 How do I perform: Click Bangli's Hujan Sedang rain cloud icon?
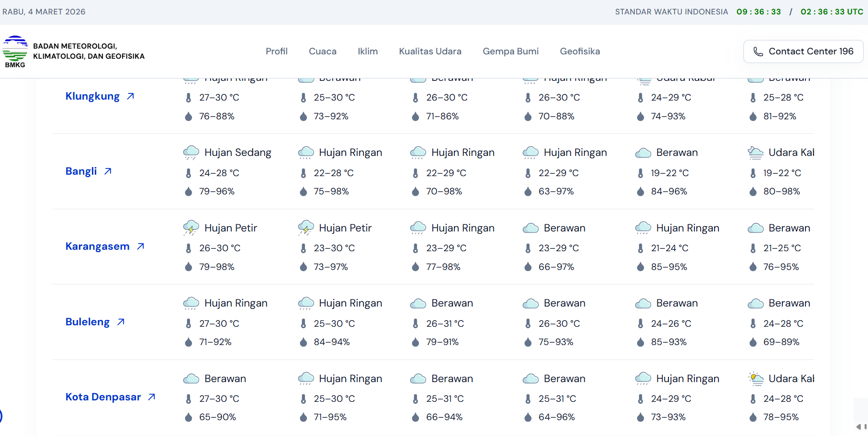click(x=191, y=153)
